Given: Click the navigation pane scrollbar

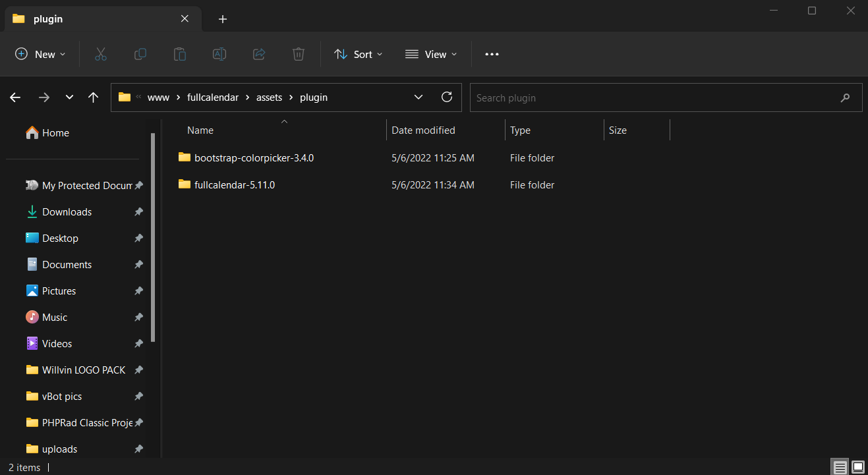Looking at the screenshot, I should point(153,237).
